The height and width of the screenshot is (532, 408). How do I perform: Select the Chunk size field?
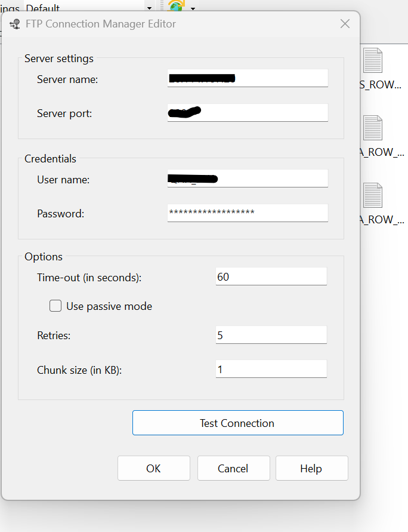pos(271,369)
